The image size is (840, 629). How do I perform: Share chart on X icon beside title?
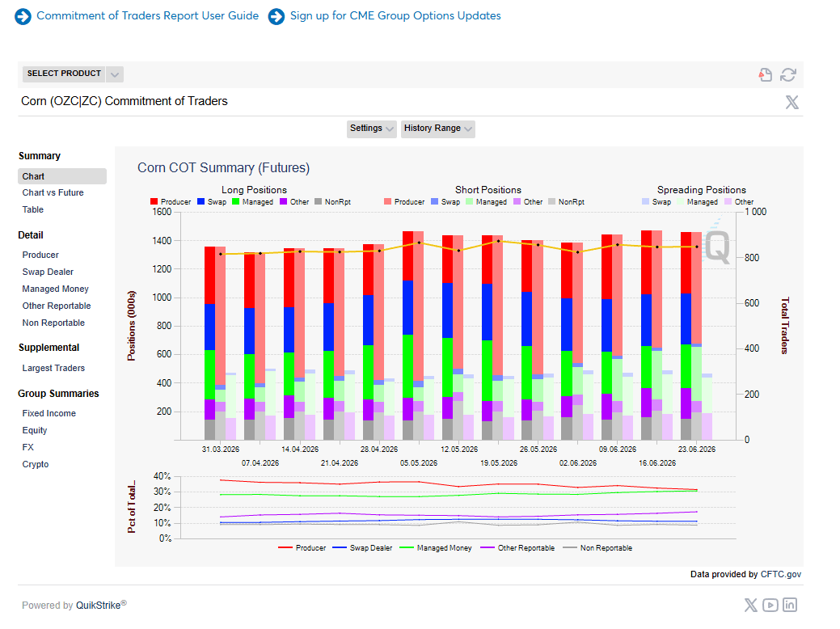[x=791, y=102]
